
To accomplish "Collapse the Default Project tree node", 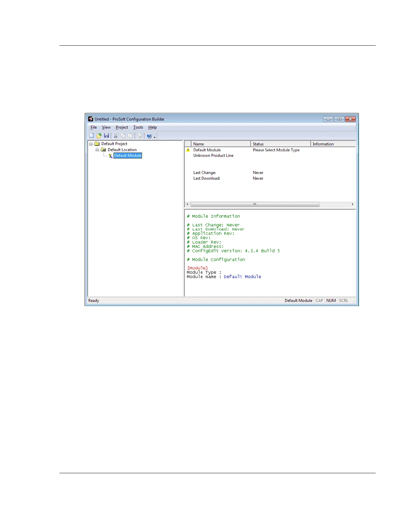I will coord(91,144).
